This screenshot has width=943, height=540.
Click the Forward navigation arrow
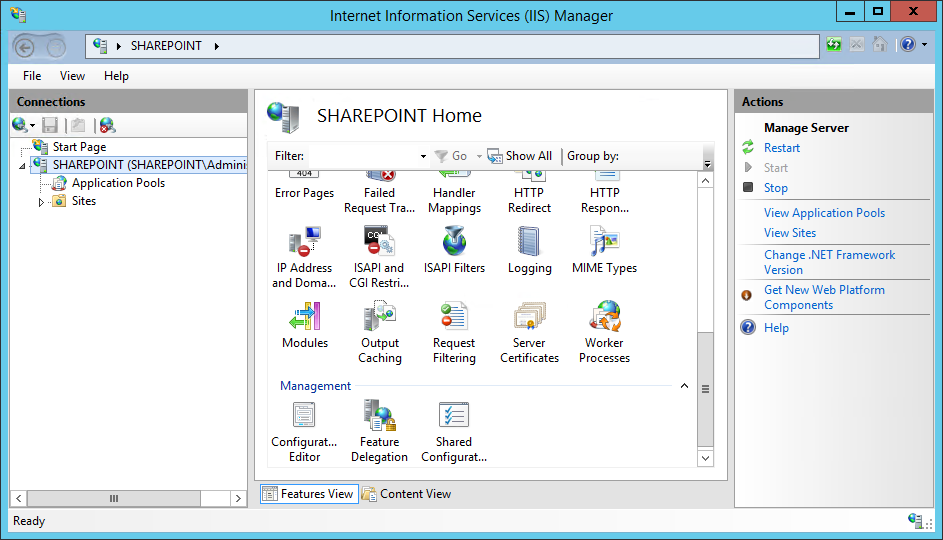(x=56, y=47)
